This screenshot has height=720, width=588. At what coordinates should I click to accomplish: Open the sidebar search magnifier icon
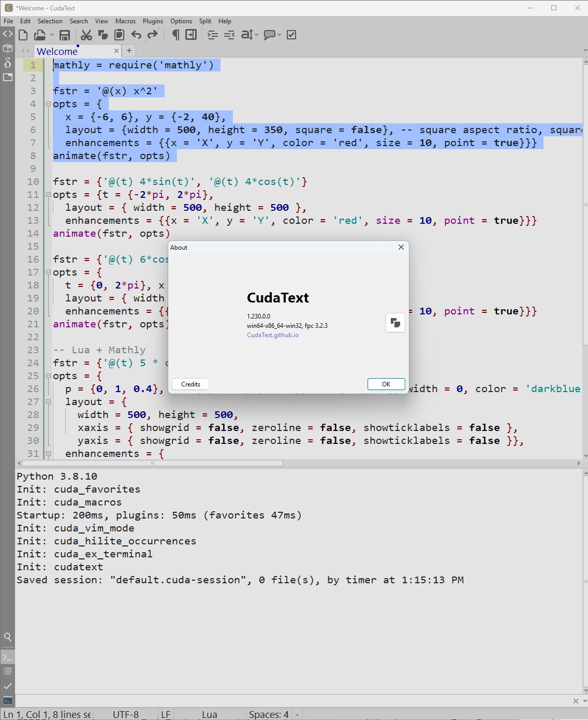[x=8, y=637]
